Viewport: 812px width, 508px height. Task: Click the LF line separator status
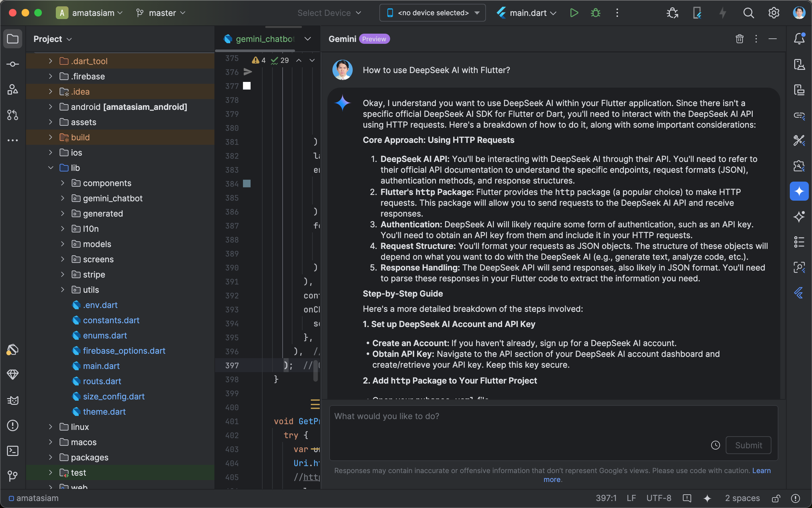(631, 498)
